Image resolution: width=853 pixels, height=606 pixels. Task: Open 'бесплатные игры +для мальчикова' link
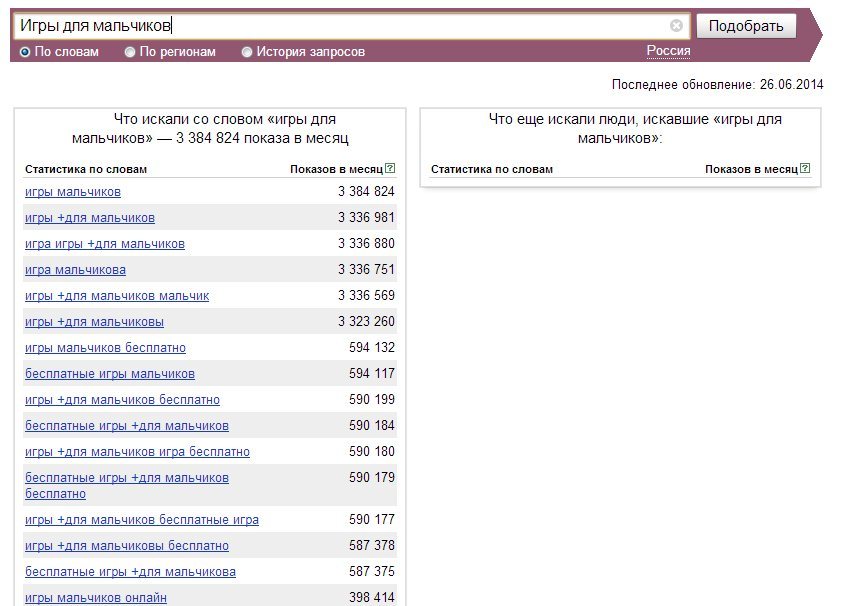coord(131,572)
